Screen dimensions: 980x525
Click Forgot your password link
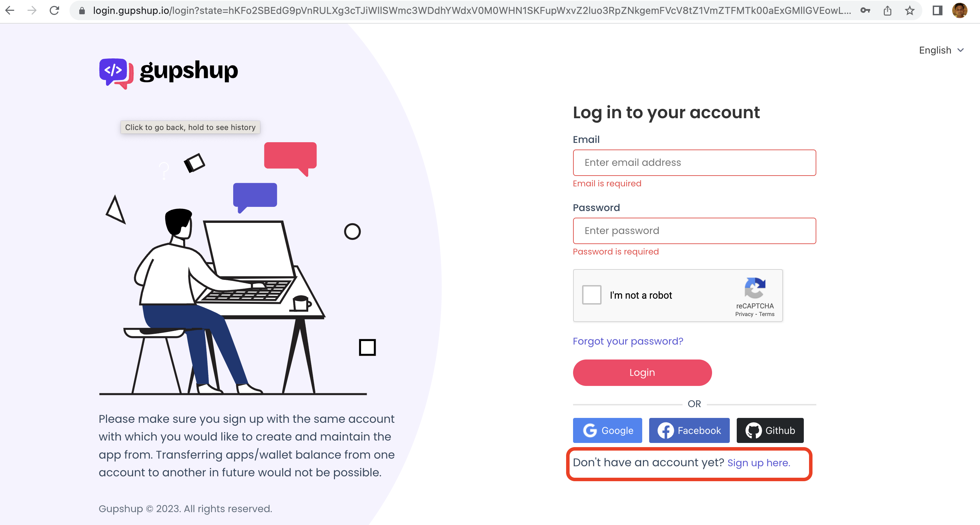pos(627,341)
